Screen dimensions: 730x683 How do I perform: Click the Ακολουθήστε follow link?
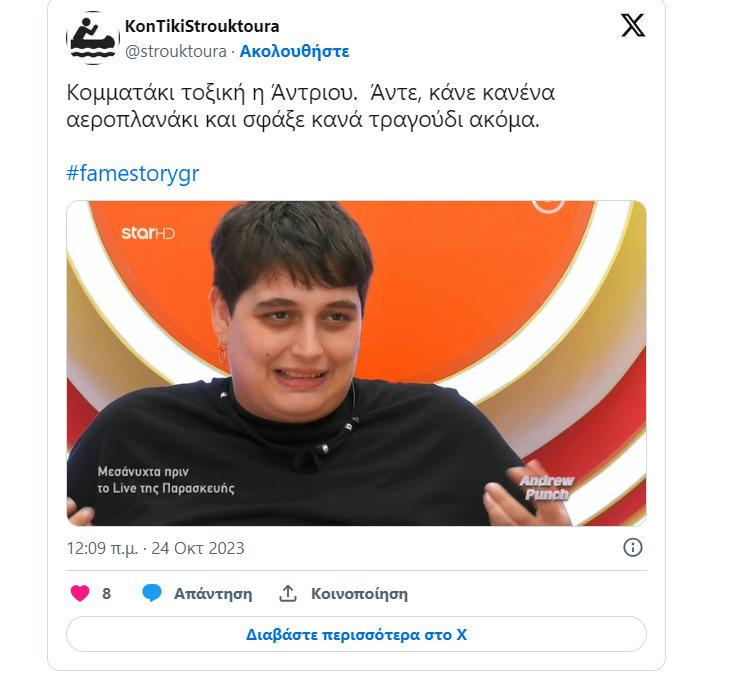(x=294, y=51)
